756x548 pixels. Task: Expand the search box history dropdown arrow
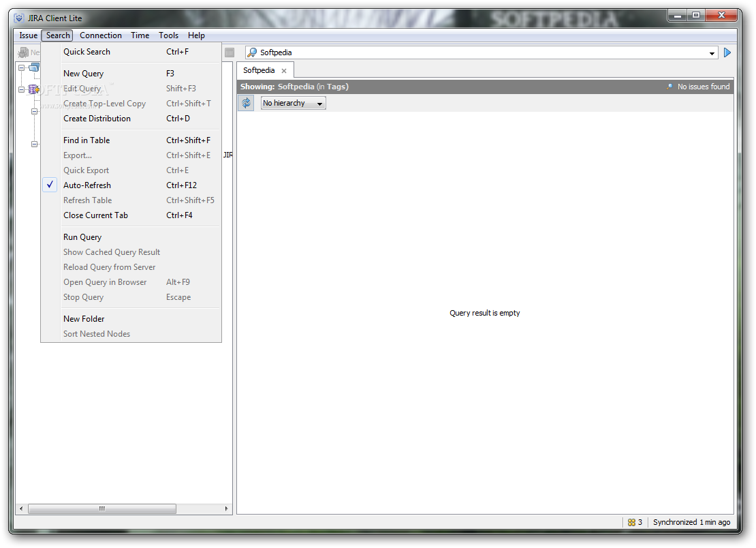712,53
